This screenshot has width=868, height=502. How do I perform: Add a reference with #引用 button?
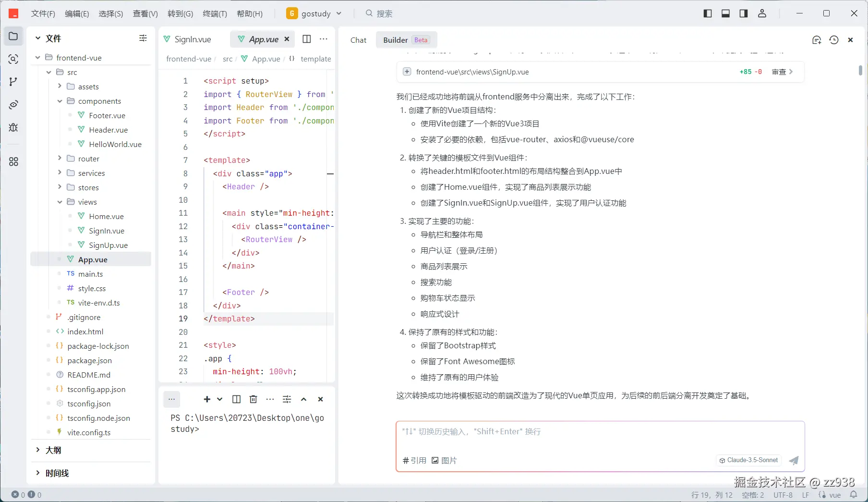(x=414, y=460)
